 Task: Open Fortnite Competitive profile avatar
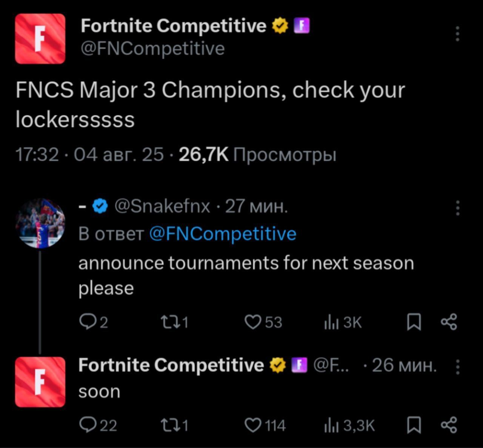[40, 38]
